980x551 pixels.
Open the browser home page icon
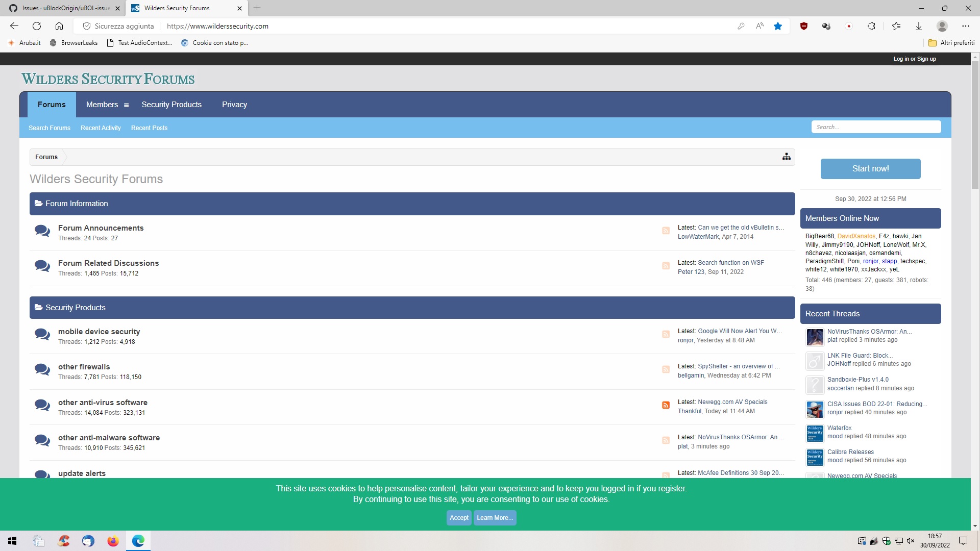(59, 26)
